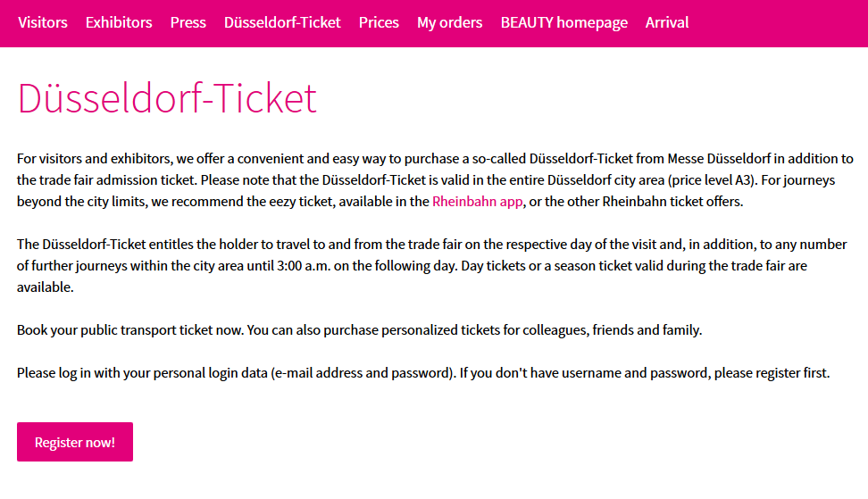This screenshot has height=499, width=868.
Task: Click the paragraph beginning 'The Düsseldorf-Ticket entitles'
Action: pyautogui.click(x=432, y=265)
